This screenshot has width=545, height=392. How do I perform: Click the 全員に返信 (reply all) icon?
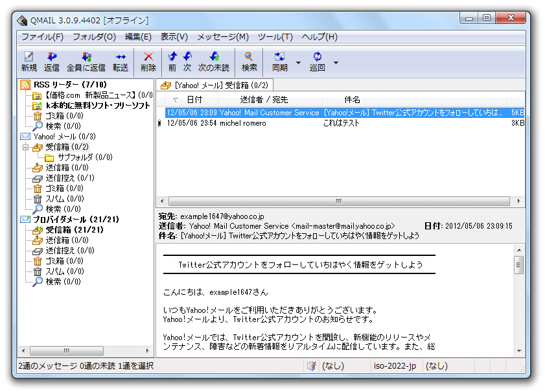coord(86,56)
